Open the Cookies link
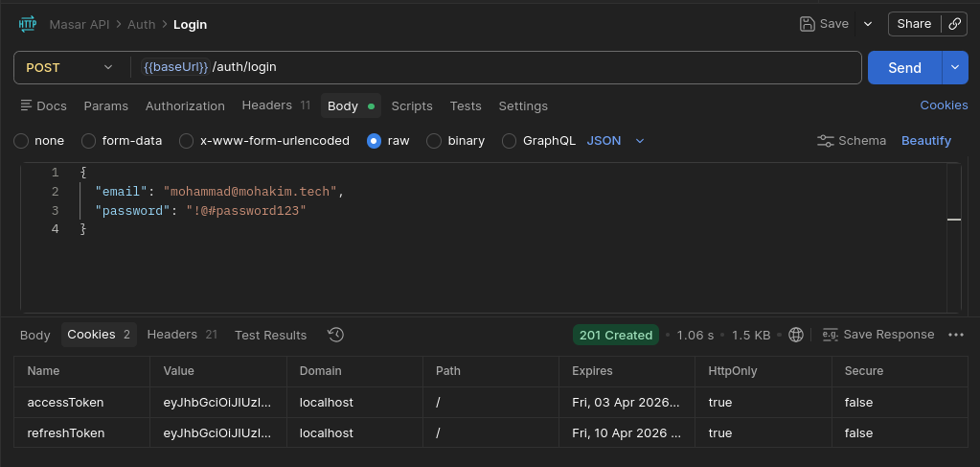The width and height of the screenshot is (980, 467). coord(944,105)
